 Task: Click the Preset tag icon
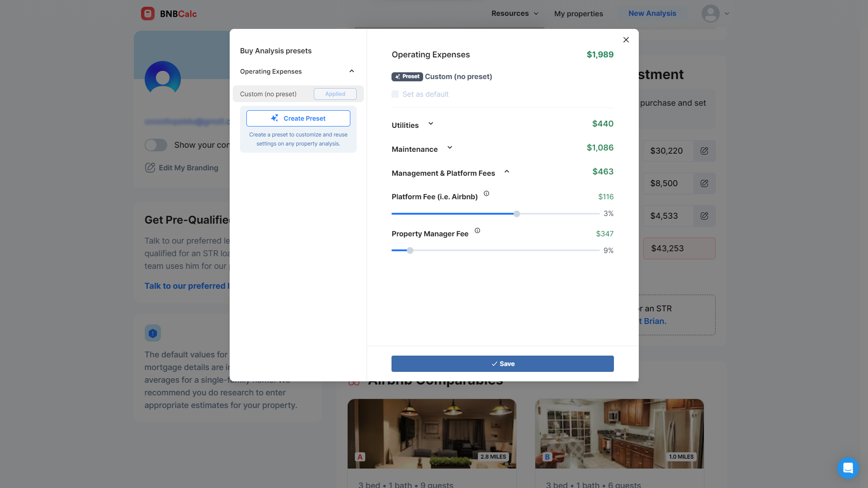point(406,76)
